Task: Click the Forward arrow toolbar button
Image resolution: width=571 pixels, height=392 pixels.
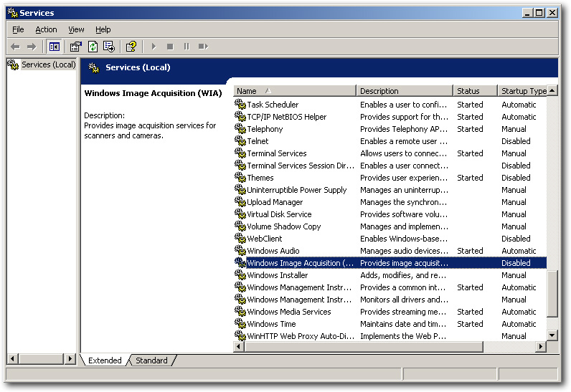Action: point(32,47)
